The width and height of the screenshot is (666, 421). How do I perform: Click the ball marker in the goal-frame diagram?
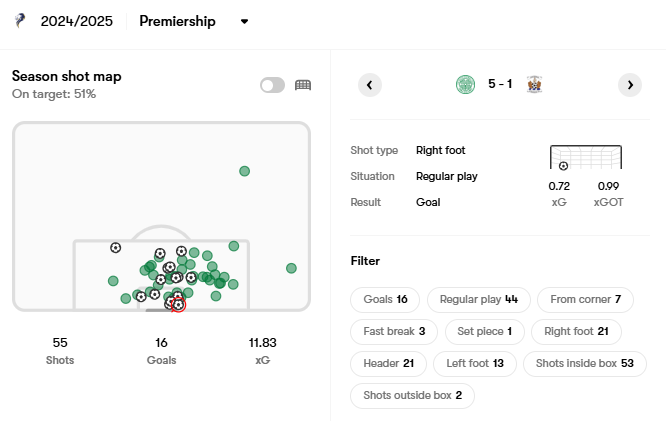pos(563,166)
